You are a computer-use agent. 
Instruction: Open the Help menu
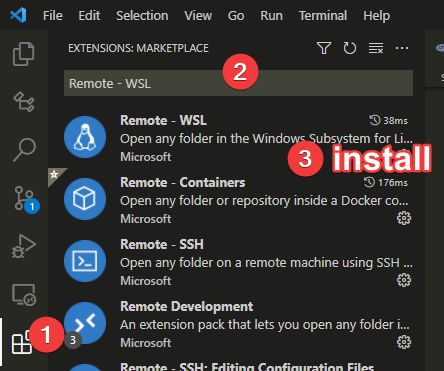pyautogui.click(x=376, y=16)
